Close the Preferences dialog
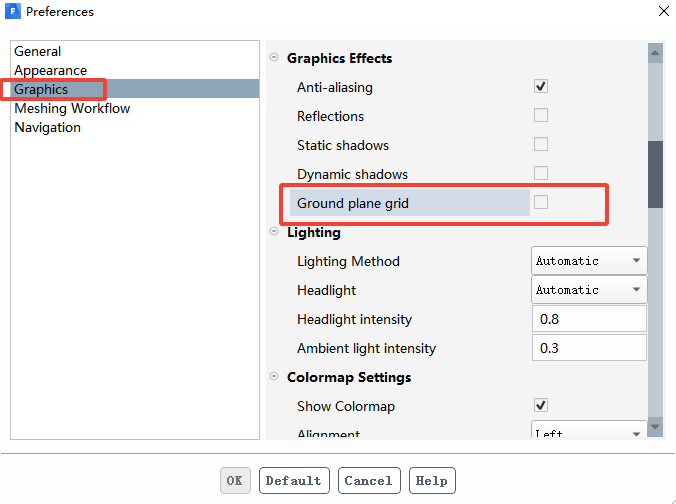Image resolution: width=676 pixels, height=504 pixels. click(664, 11)
